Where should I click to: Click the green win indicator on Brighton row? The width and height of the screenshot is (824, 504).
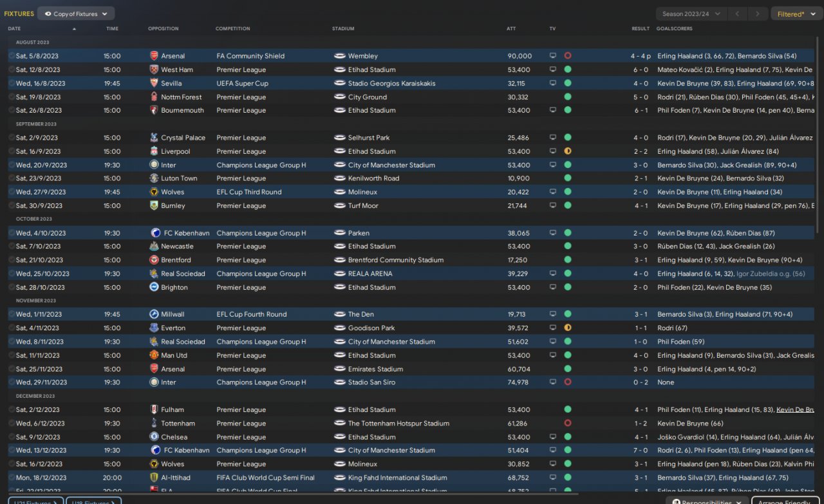tap(568, 287)
